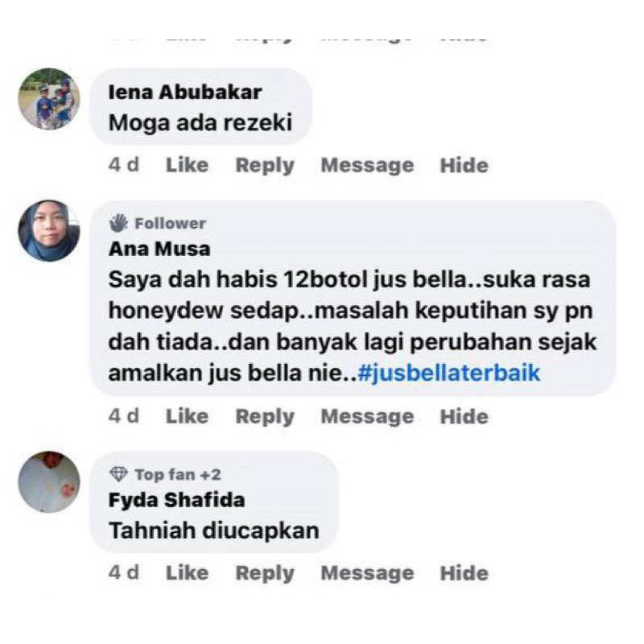This screenshot has height=644, width=644.
Task: Hide Fyda Shafida's comment
Action: coord(464,573)
